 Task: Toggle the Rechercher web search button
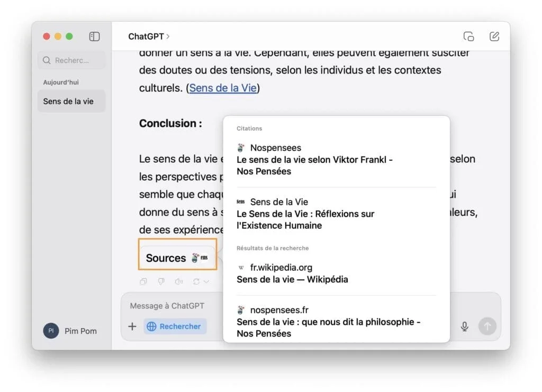tap(175, 326)
